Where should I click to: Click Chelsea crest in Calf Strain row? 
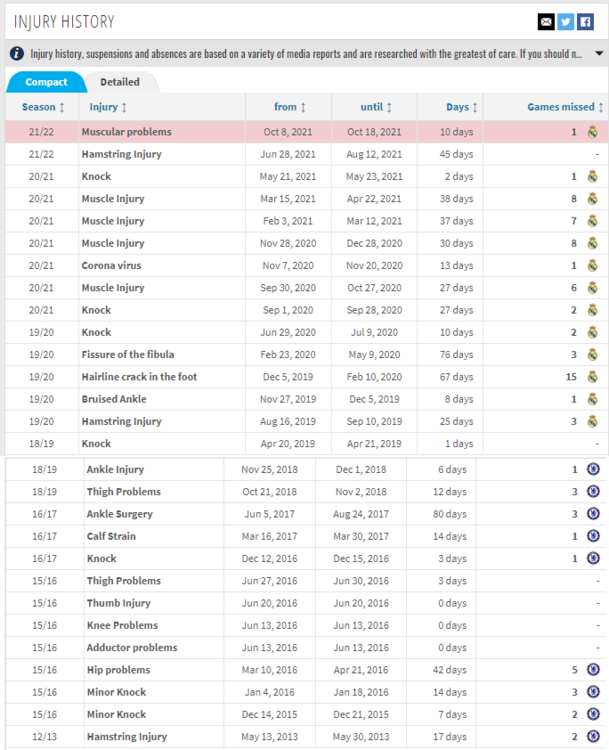593,536
